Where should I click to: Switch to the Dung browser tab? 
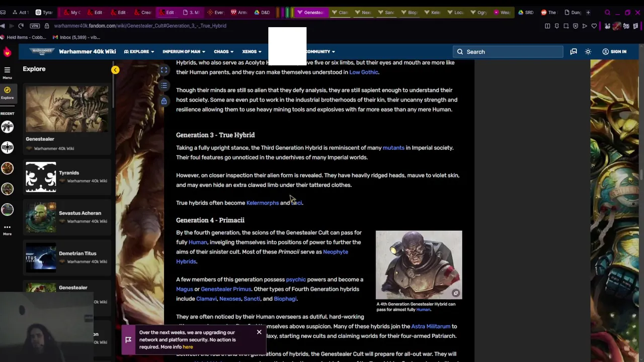click(573, 12)
